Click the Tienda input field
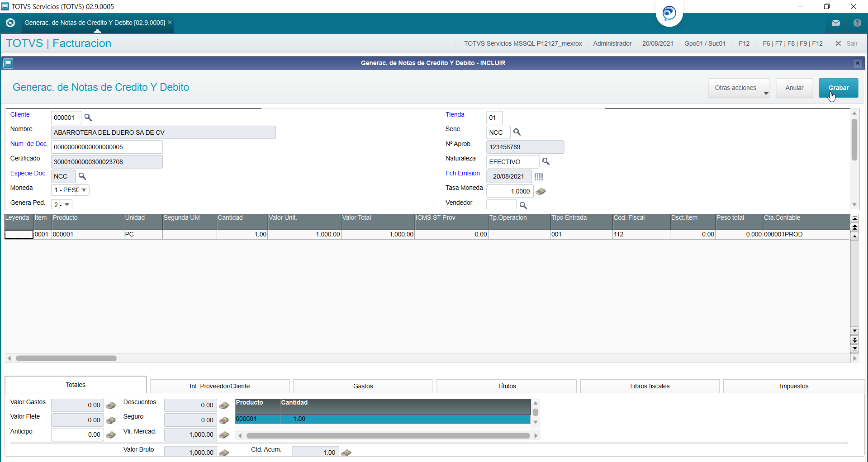Image resolution: width=868 pixels, height=462 pixels. [494, 118]
